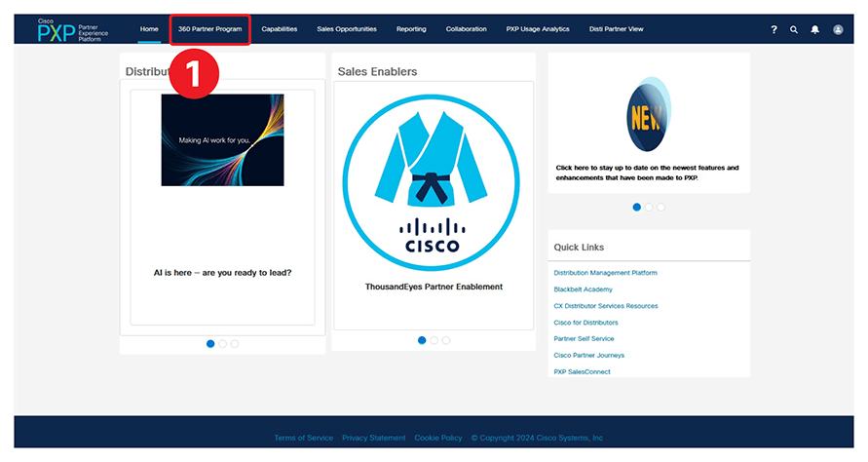The height and width of the screenshot is (462, 868).
Task: Expand the Sales Opportunities menu
Action: click(346, 29)
